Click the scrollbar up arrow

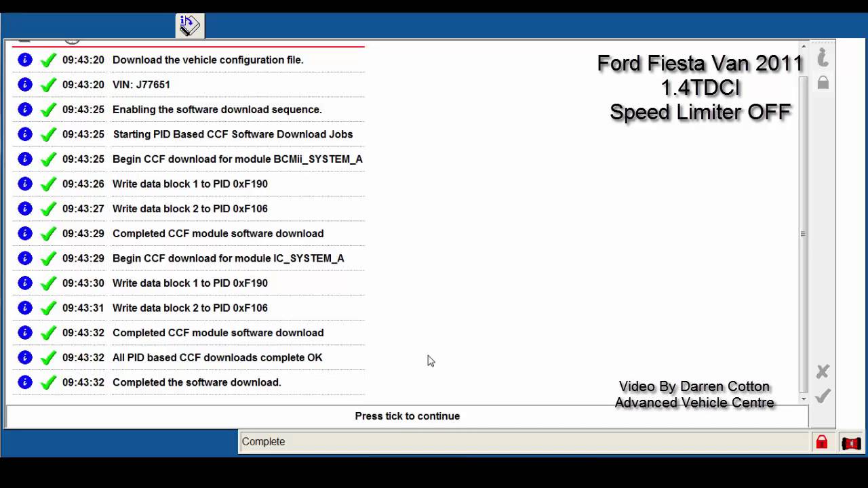804,47
